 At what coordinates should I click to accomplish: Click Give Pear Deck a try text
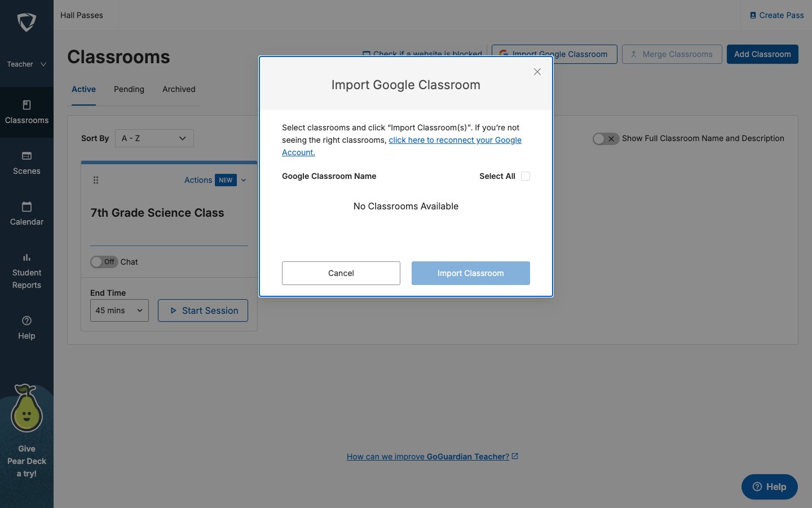pyautogui.click(x=27, y=461)
